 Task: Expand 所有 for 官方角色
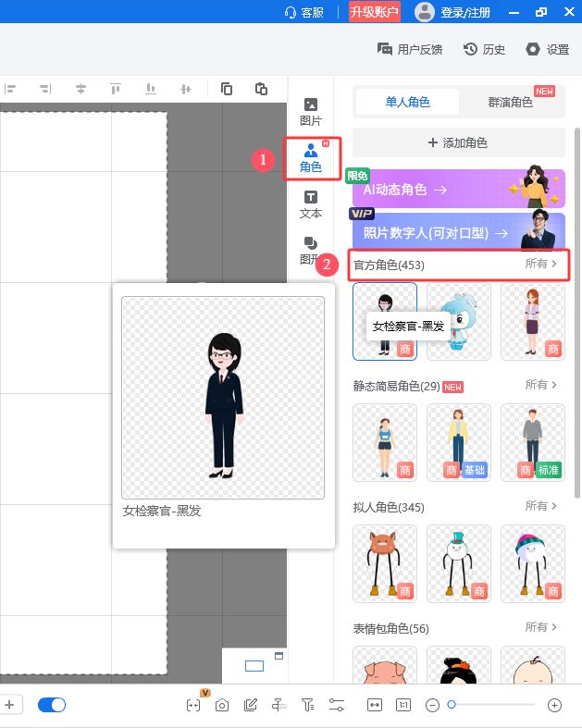[541, 265]
